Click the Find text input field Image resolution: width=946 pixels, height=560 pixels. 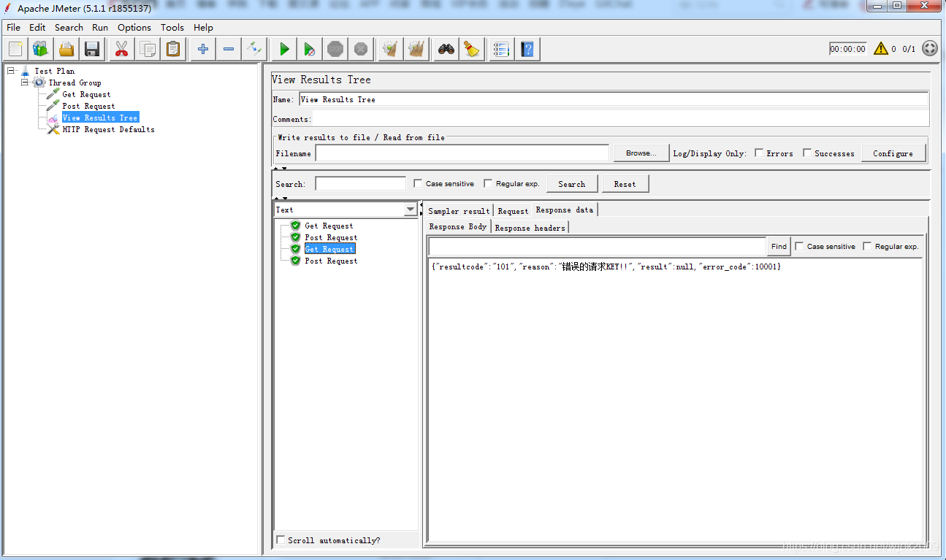tap(597, 246)
